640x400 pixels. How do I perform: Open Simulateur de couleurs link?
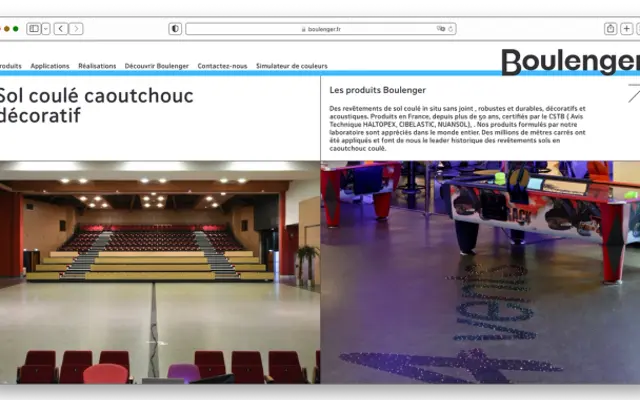[292, 66]
